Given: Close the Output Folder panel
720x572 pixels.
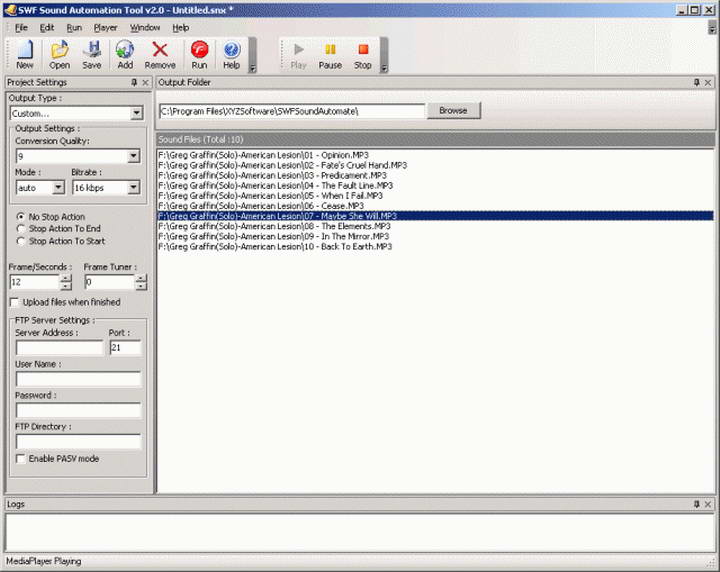Looking at the screenshot, I should pyautogui.click(x=708, y=82).
